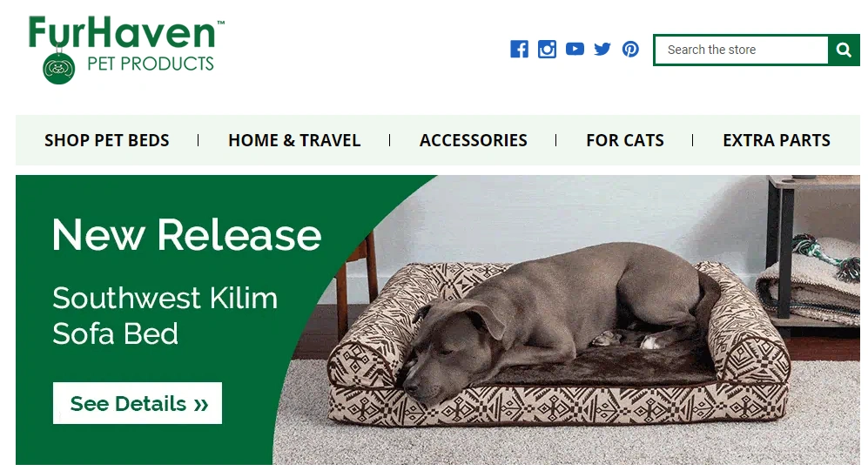Viewport: 868px width, 471px height.
Task: Open the Twitter bird icon
Action: click(x=602, y=50)
